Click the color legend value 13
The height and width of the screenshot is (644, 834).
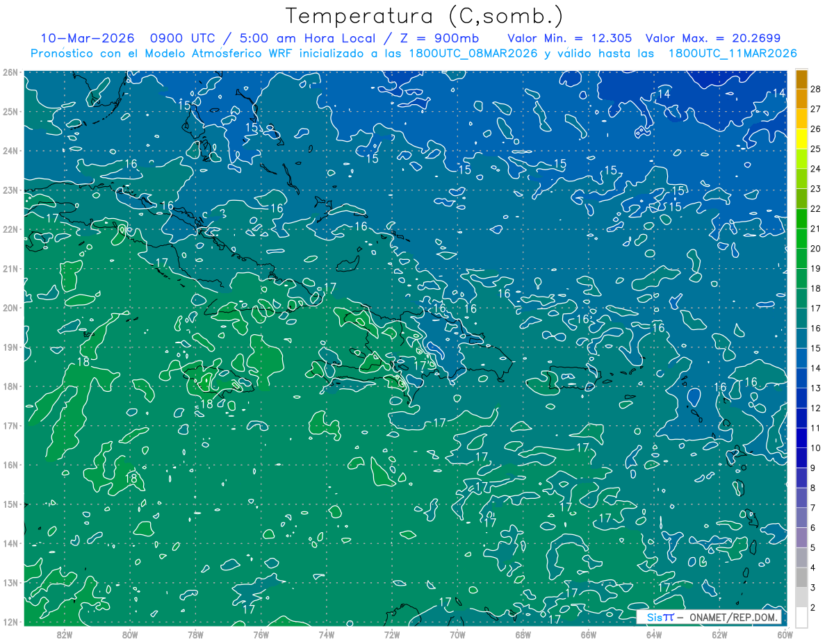pos(816,388)
